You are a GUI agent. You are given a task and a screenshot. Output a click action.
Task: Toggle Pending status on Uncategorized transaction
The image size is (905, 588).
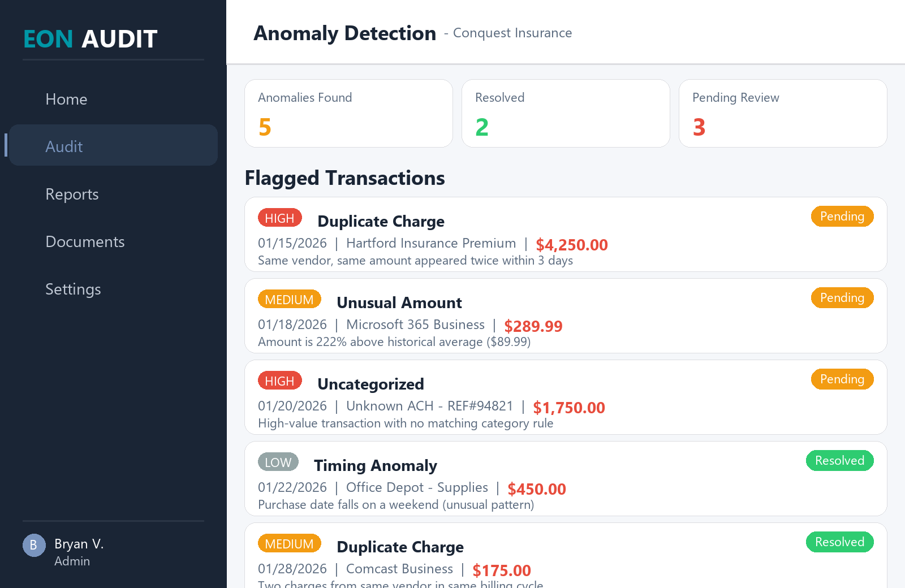842,379
